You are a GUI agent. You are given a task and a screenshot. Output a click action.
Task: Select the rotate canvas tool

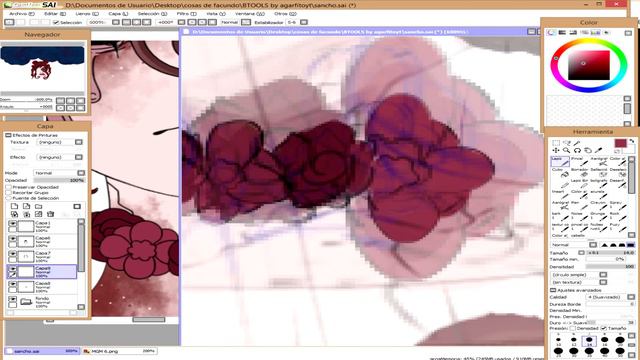point(577,151)
